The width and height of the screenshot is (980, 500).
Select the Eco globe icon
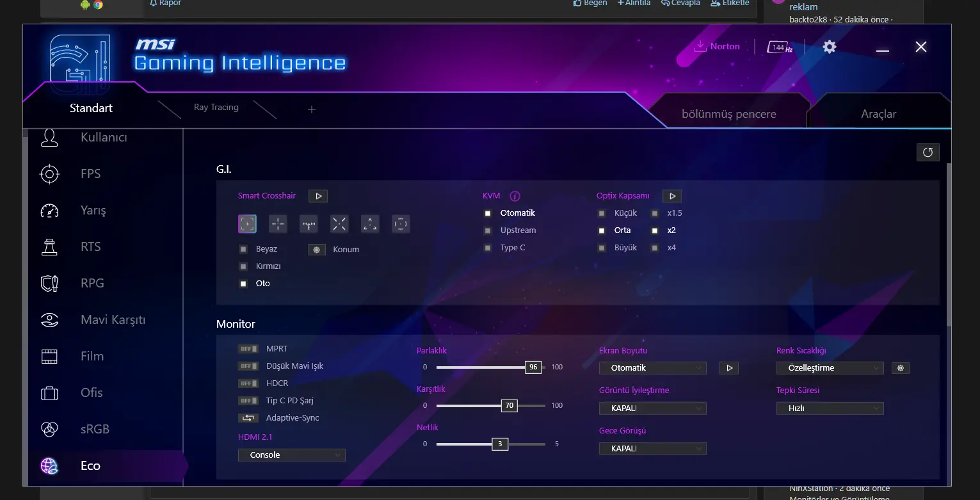click(49, 465)
